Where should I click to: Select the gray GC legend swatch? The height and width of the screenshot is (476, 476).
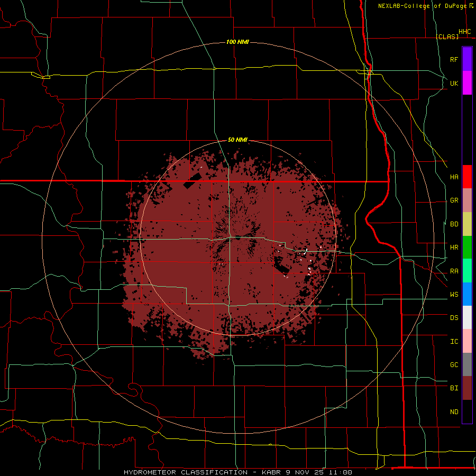(x=467, y=364)
